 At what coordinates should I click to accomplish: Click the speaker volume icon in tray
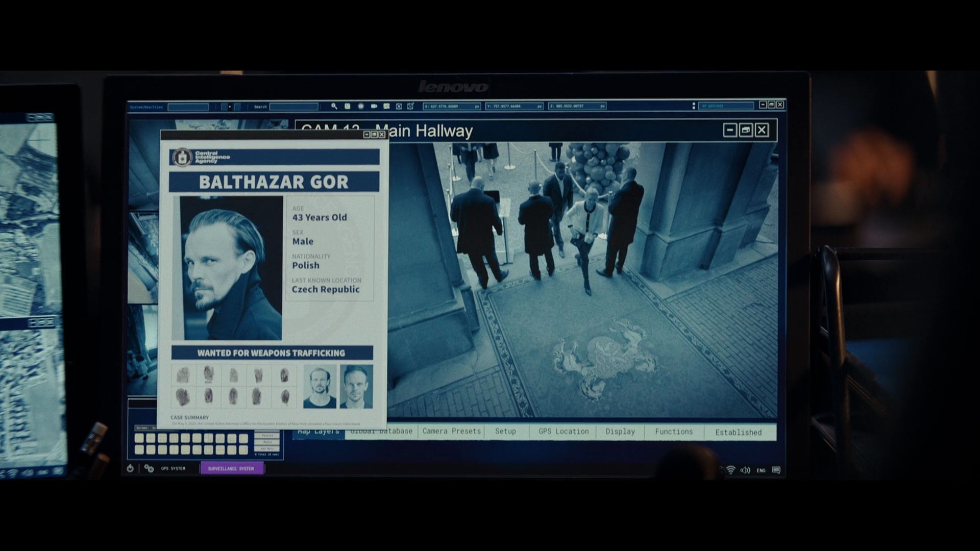[x=745, y=470]
